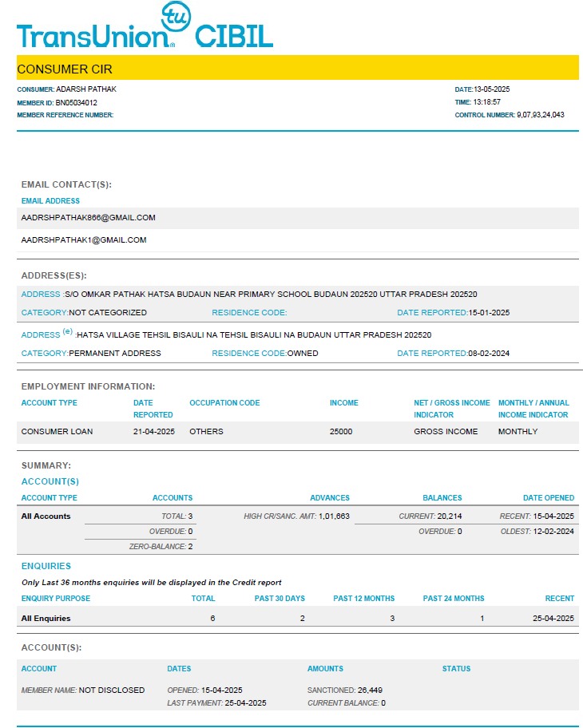Select the income value 25000

tap(341, 432)
